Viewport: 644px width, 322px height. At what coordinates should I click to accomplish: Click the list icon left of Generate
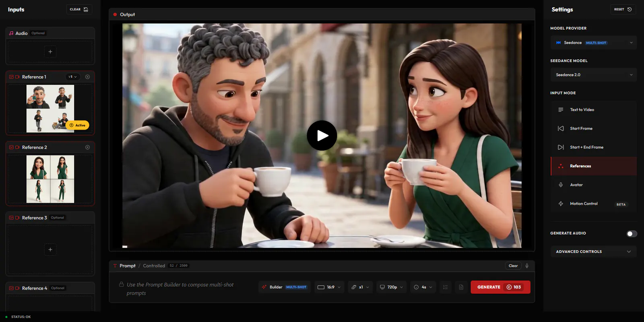(x=445, y=287)
